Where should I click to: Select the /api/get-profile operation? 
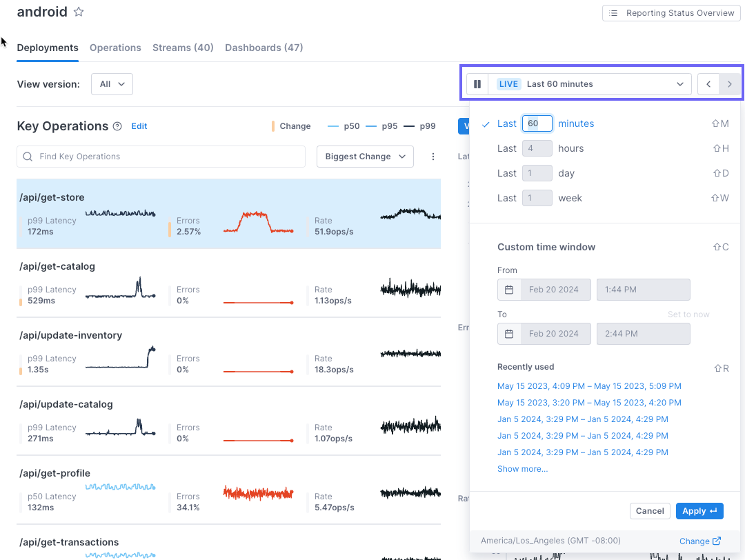(x=228, y=490)
